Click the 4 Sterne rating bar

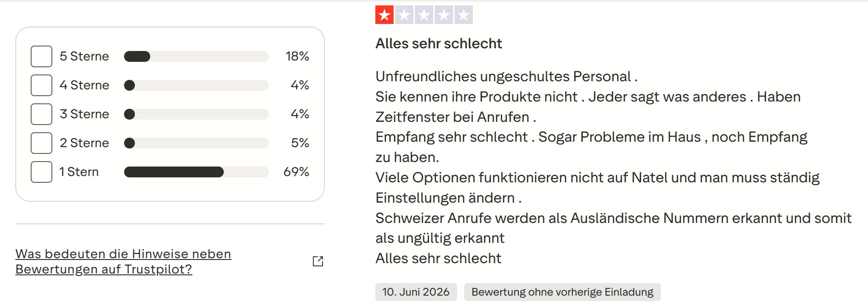coord(196,85)
